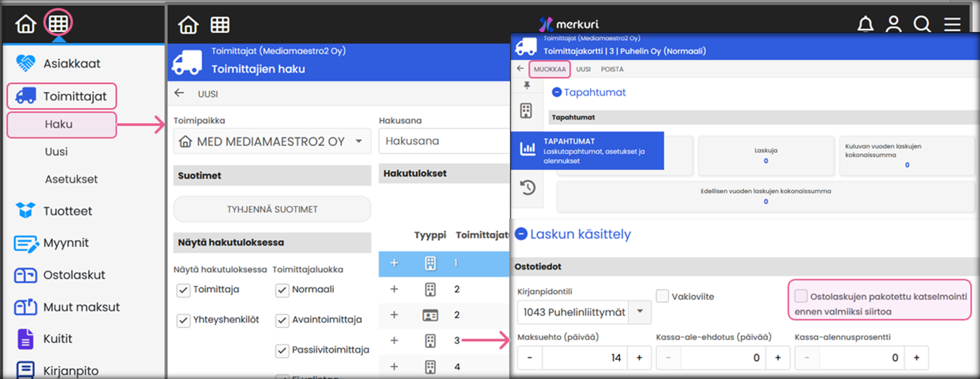Click the back arrow next to MUOKKAA

coord(520,69)
